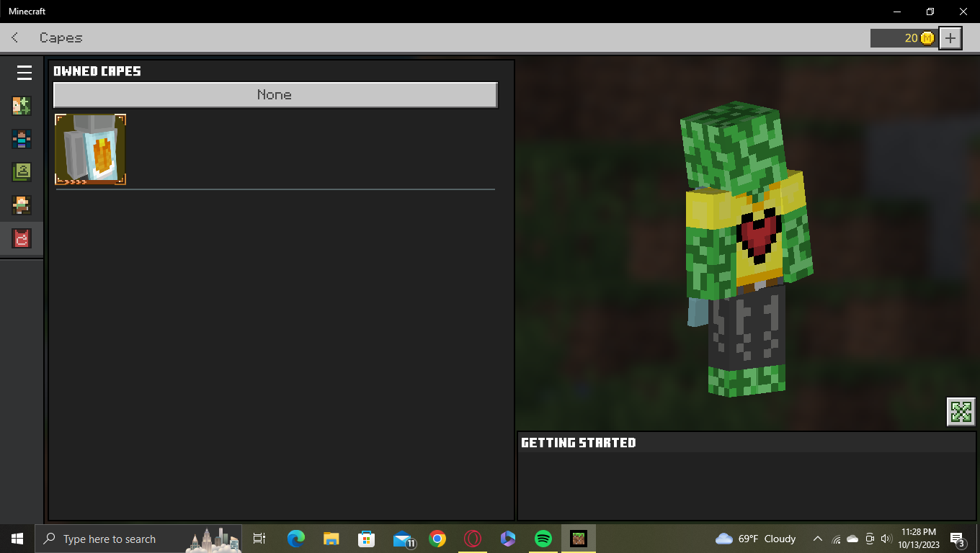Click the Minecraft grass block taskbar icon
The image size is (980, 553).
(x=579, y=539)
